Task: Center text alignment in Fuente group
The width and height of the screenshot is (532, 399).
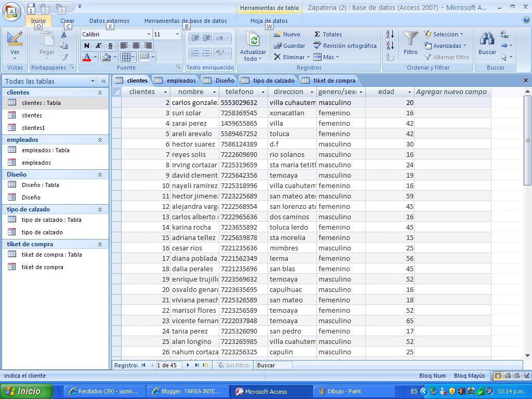Action: [x=136, y=46]
